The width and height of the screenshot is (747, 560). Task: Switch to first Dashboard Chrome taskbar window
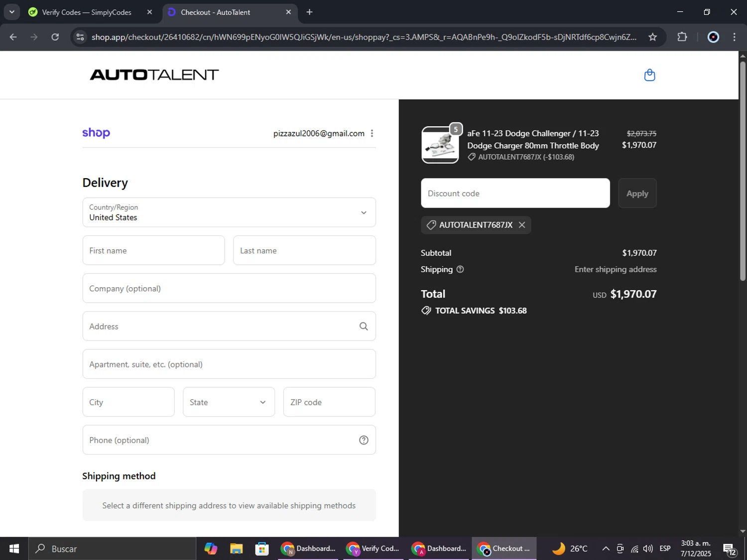point(308,549)
